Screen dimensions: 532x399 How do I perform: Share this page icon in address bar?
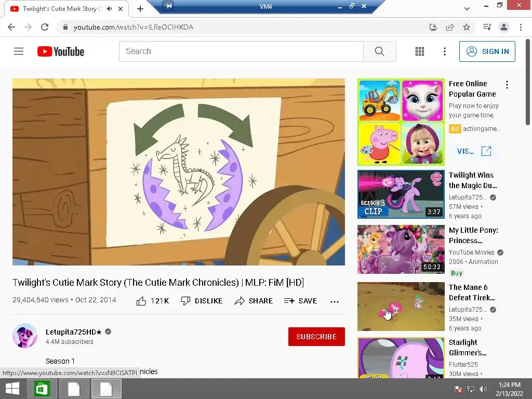click(450, 27)
